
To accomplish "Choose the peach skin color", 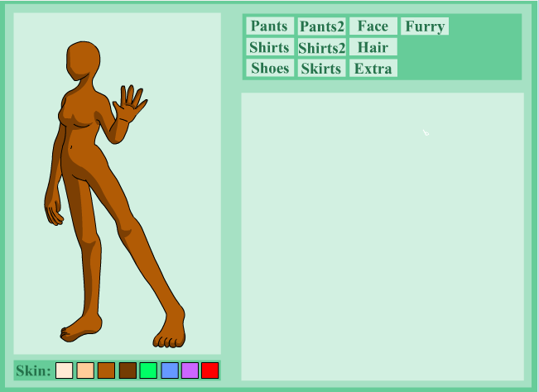I will [x=85, y=370].
